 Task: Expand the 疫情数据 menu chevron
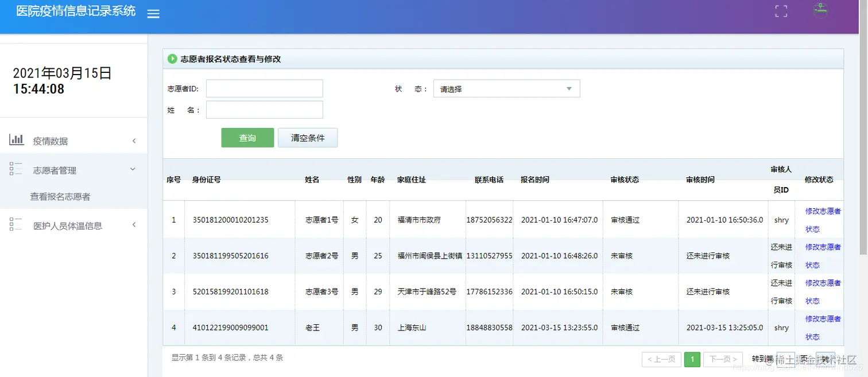coord(134,141)
